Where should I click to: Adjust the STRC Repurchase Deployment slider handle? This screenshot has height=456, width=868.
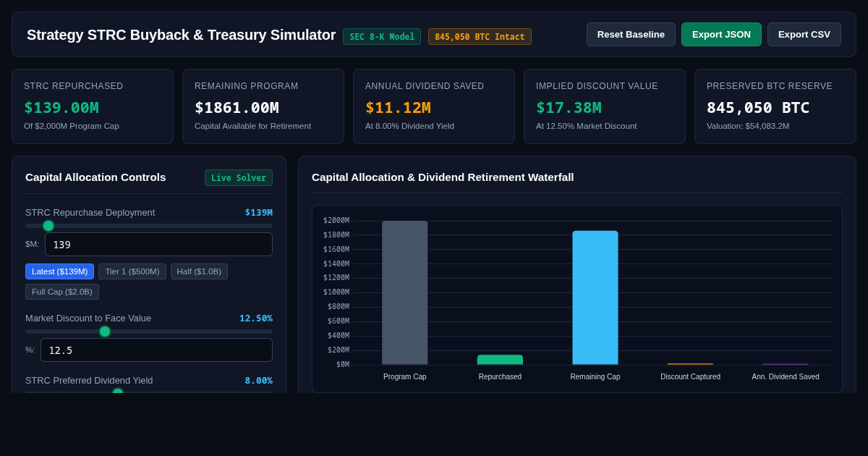click(x=48, y=226)
